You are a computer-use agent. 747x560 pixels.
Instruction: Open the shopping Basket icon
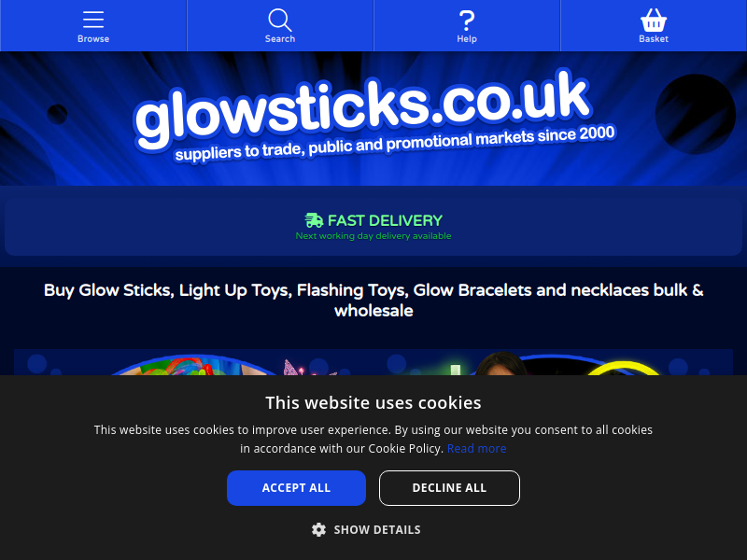653,20
